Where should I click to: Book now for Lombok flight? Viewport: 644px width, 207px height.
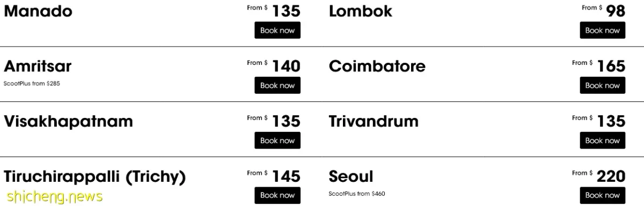[x=602, y=31]
